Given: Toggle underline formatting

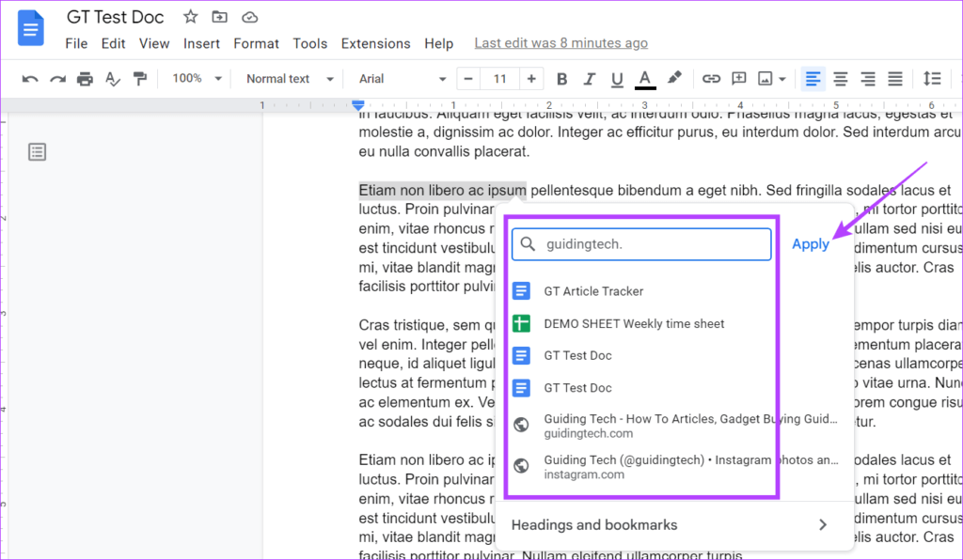Looking at the screenshot, I should coord(617,79).
